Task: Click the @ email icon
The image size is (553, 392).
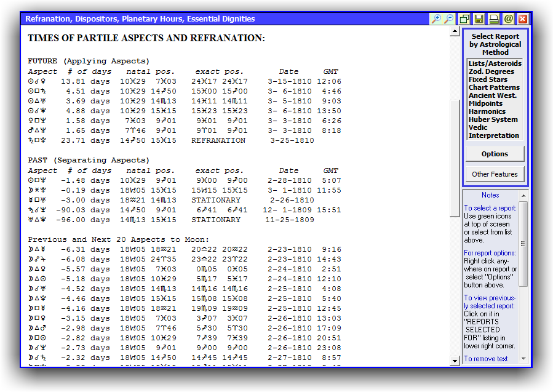Action: click(x=508, y=19)
